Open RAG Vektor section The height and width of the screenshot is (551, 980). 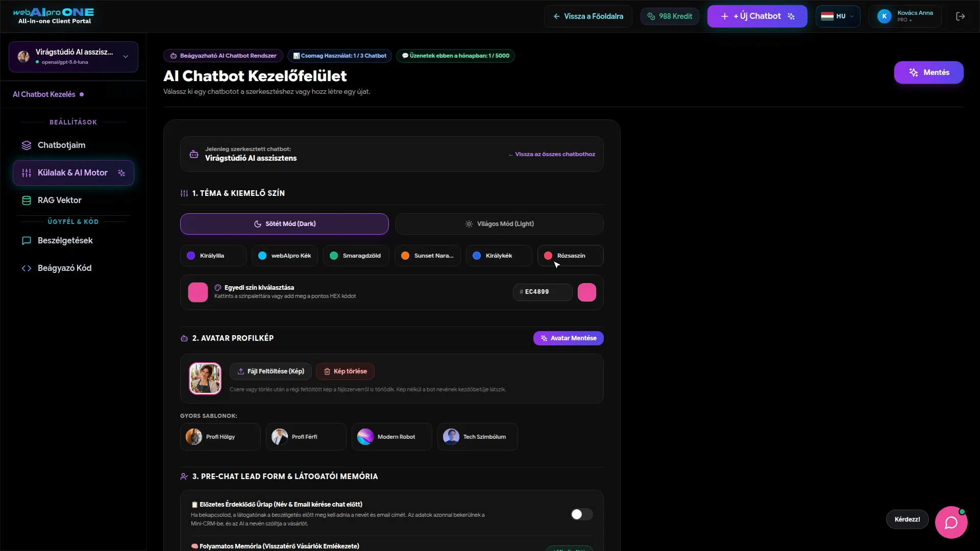[73, 201]
